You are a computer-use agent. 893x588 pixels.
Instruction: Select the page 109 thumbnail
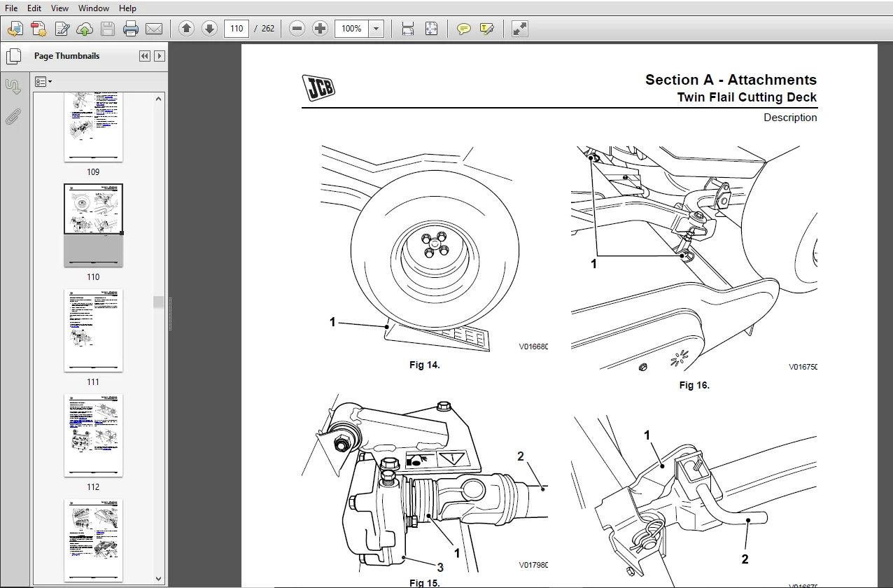point(93,127)
